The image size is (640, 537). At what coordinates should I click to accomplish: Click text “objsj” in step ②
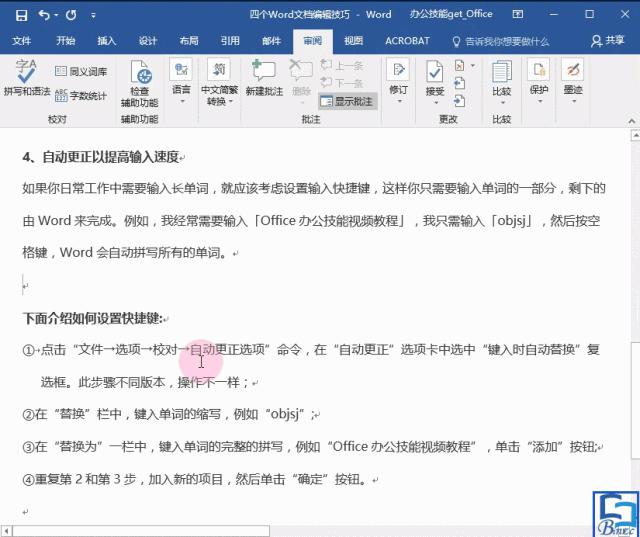[x=287, y=414]
